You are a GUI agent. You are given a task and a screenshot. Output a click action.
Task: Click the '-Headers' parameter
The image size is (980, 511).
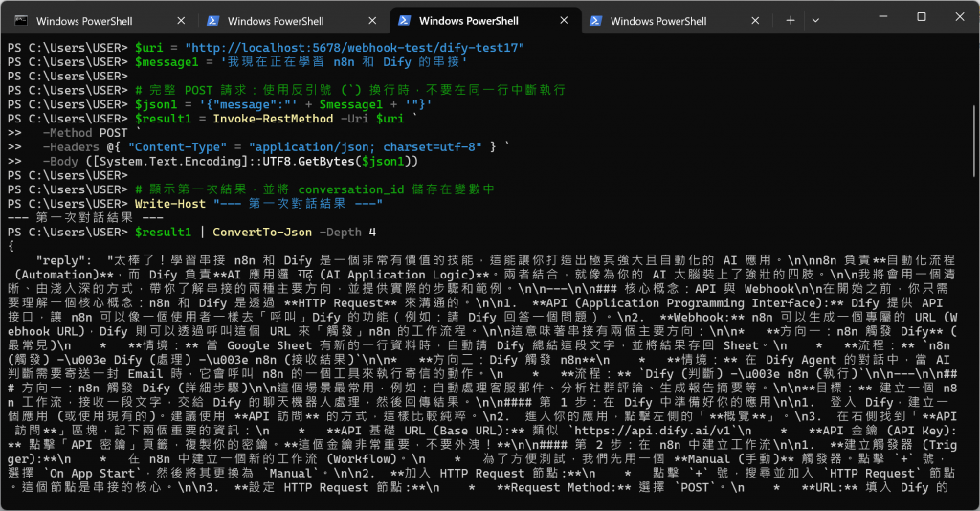coord(71,147)
